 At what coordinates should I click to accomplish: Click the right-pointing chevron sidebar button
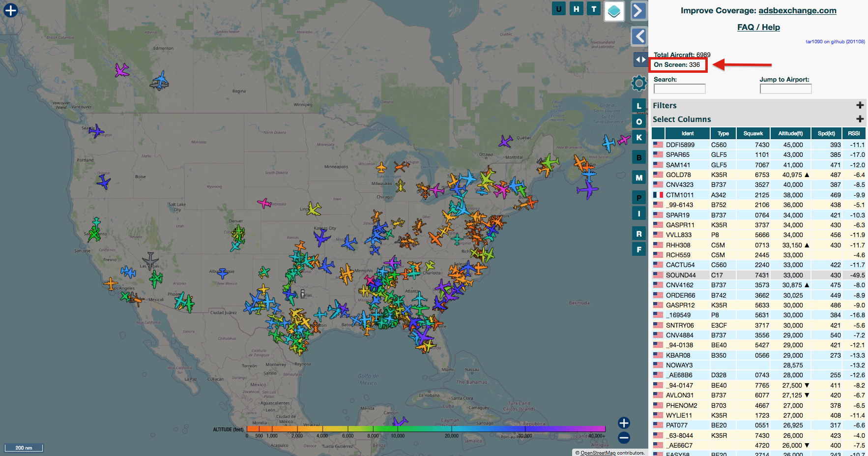tap(638, 10)
